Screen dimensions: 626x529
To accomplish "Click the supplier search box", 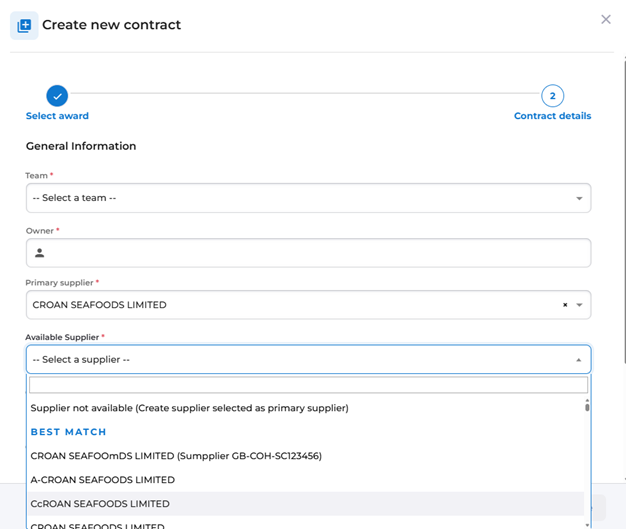I will (308, 385).
